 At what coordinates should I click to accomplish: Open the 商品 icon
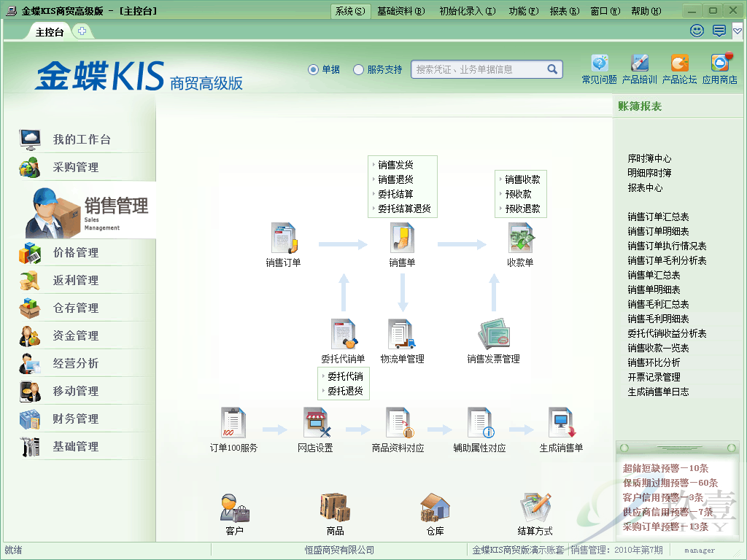pyautogui.click(x=336, y=507)
